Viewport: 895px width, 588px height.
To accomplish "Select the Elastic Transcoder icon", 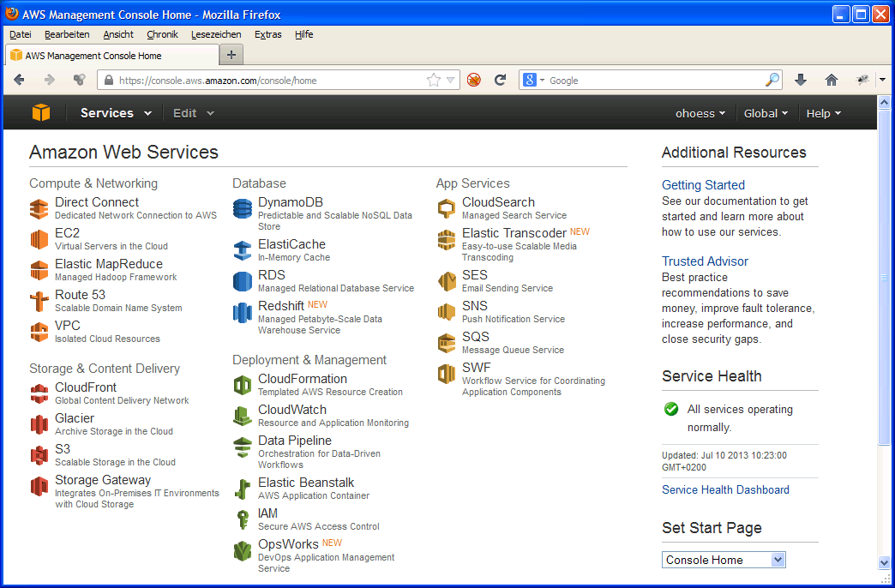I will click(x=447, y=240).
